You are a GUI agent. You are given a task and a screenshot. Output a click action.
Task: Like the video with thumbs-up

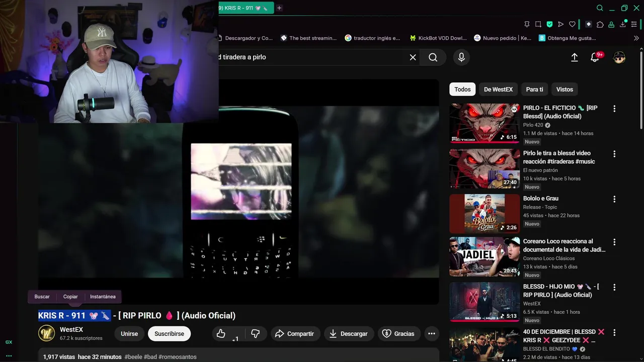[221, 334]
